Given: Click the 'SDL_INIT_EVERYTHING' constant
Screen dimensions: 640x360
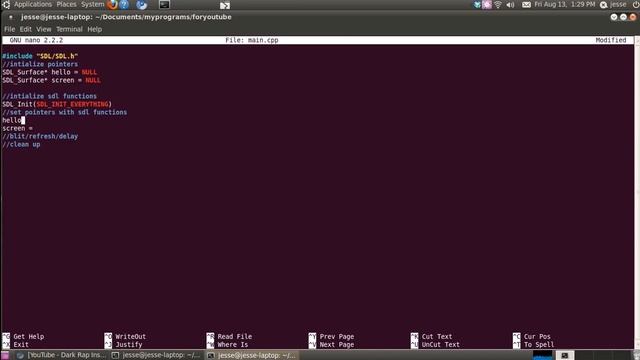Looking at the screenshot, I should (x=72, y=104).
